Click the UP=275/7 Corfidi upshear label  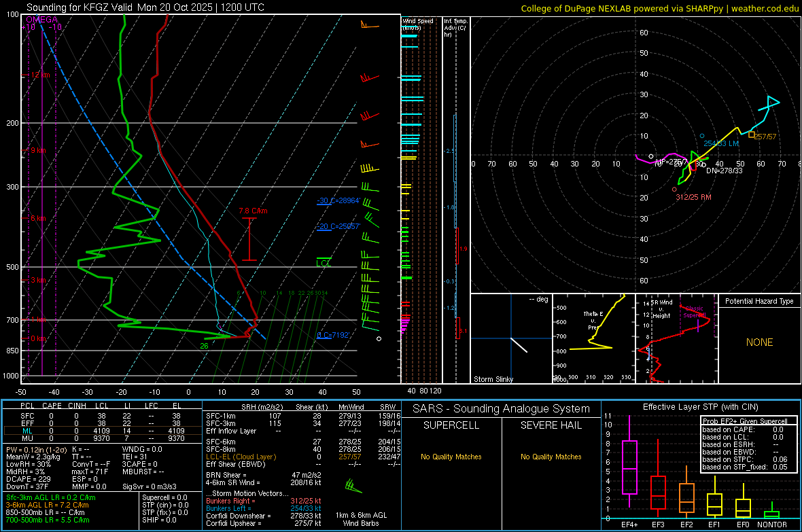(672, 162)
